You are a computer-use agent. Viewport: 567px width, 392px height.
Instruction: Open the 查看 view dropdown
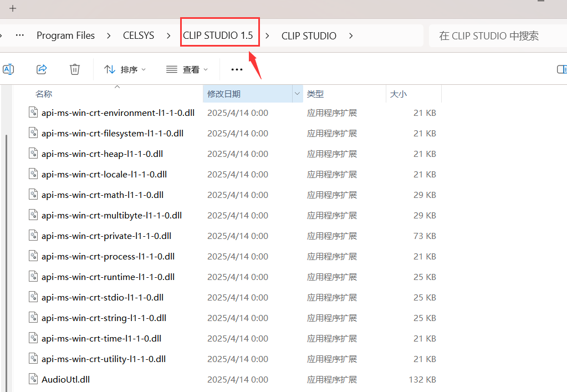pyautogui.click(x=188, y=69)
